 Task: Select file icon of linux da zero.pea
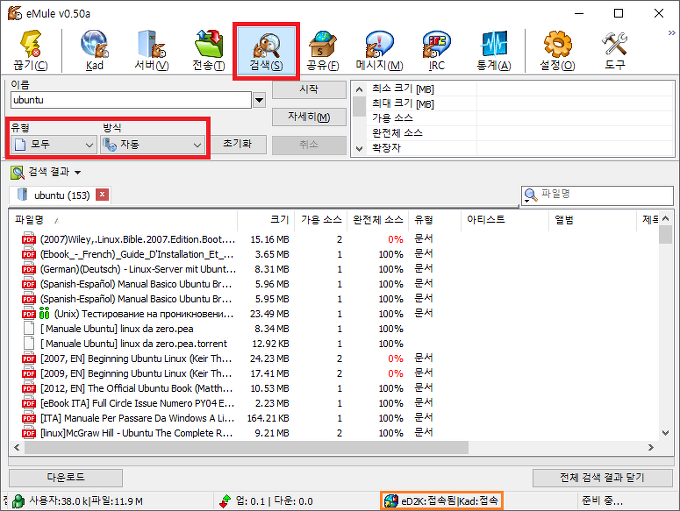click(29, 328)
